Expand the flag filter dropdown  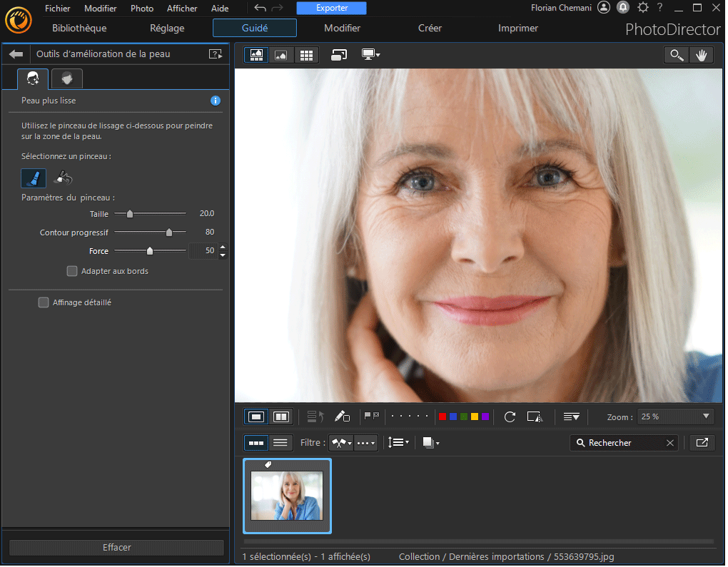click(340, 442)
